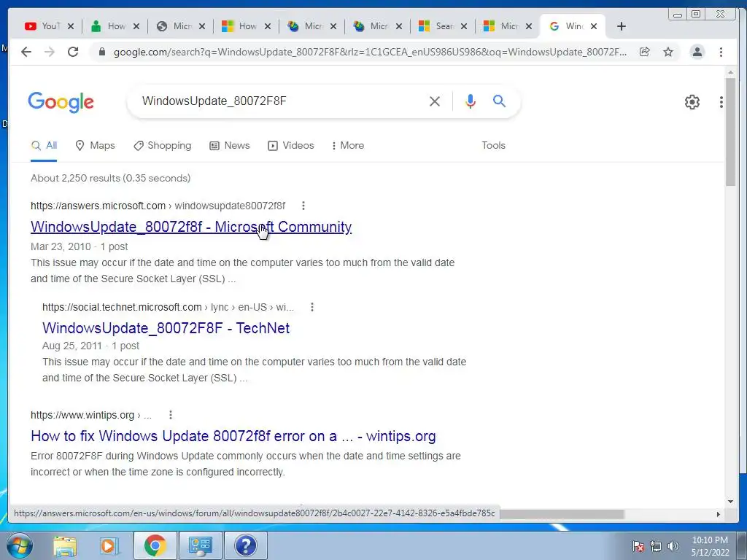Bookmark this page with star icon
Screen dimensions: 747x560
(668, 52)
